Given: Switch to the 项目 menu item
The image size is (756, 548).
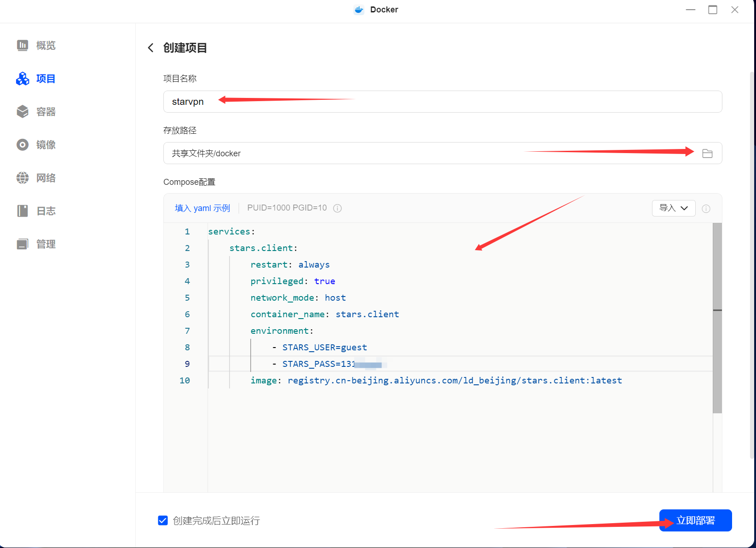Looking at the screenshot, I should (46, 79).
